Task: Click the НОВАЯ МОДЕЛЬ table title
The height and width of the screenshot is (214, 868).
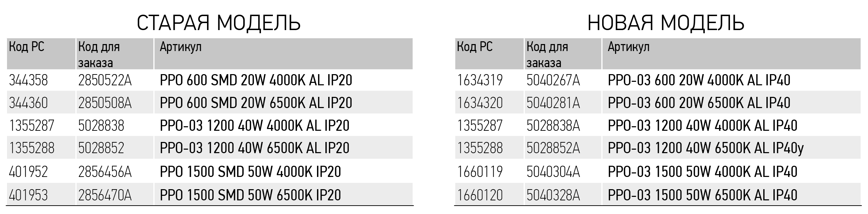Action: [x=666, y=23]
